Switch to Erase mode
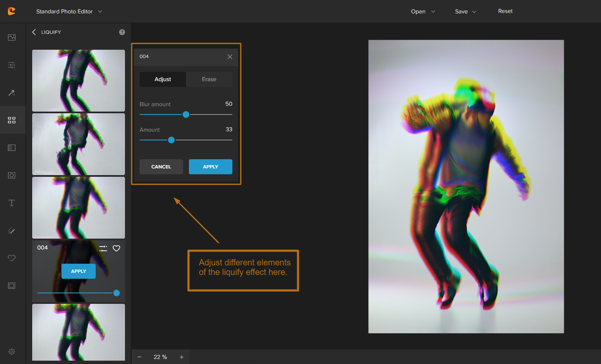The height and width of the screenshot is (364, 601). [209, 79]
